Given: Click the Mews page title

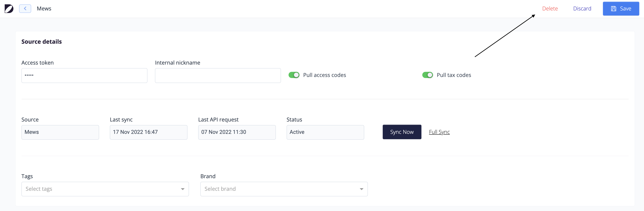Looking at the screenshot, I should pyautogui.click(x=44, y=9).
